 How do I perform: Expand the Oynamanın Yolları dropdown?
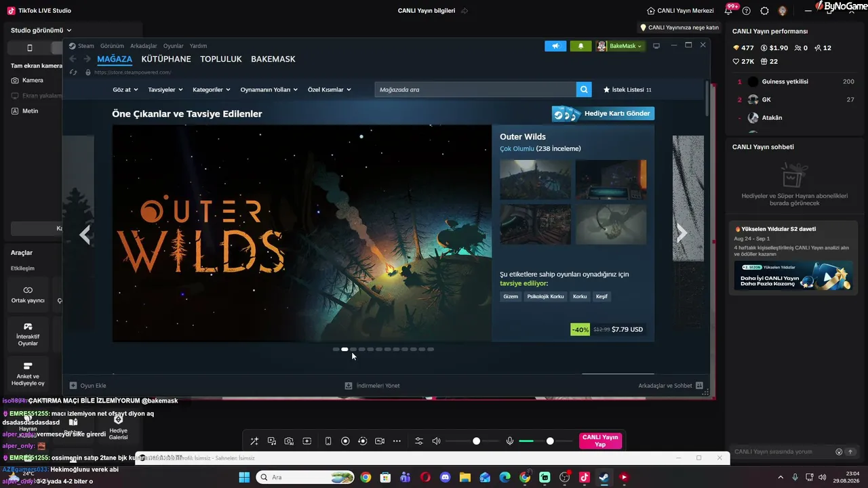click(269, 89)
